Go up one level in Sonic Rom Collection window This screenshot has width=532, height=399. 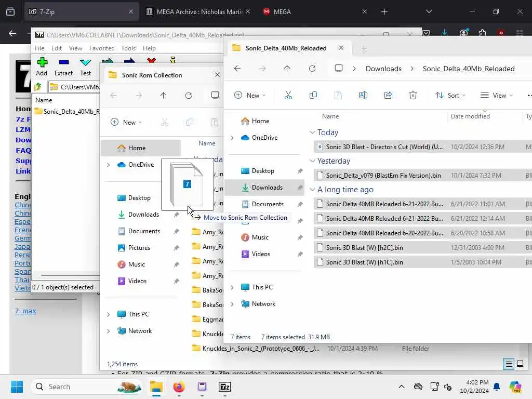[164, 96]
